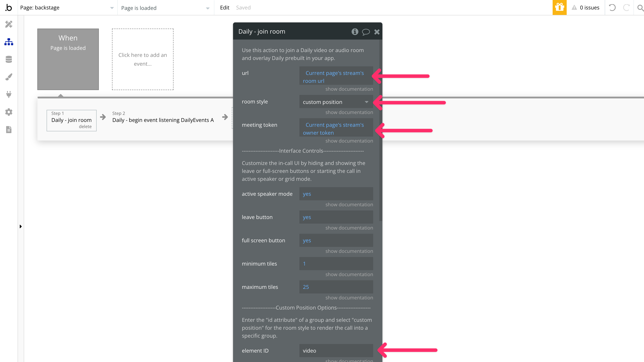
Task: Open the Logs document icon
Action: pyautogui.click(x=9, y=130)
